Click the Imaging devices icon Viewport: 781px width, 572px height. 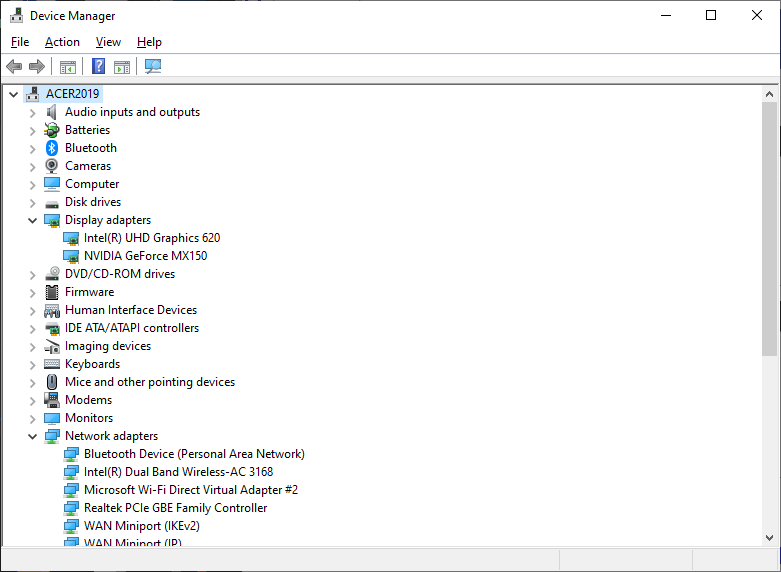click(52, 347)
